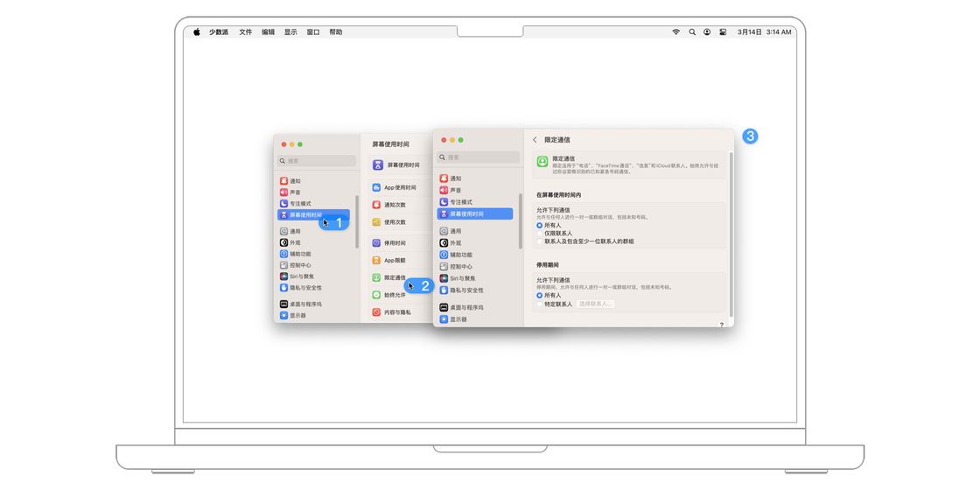Click date and time 3月14日 3:14 AM

(765, 31)
